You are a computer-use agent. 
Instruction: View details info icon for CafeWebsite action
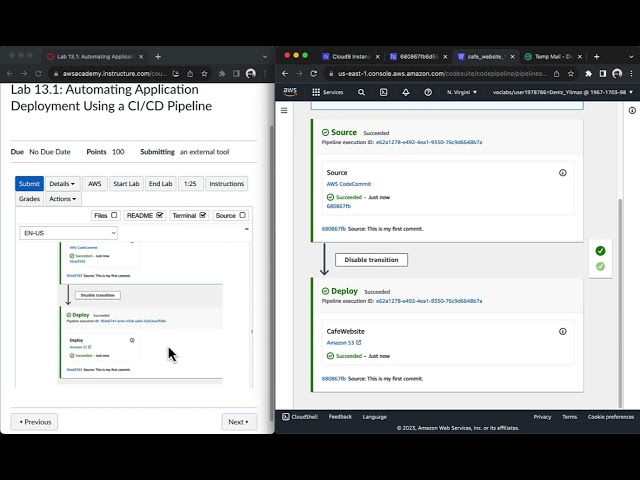pos(562,331)
